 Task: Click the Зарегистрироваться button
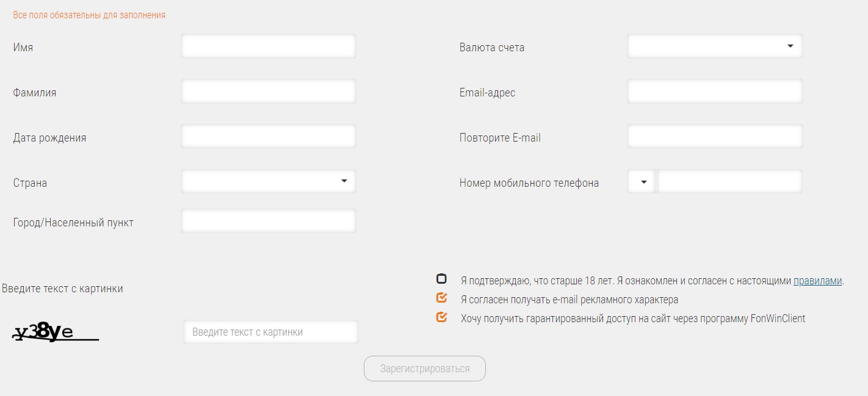pyautogui.click(x=425, y=369)
